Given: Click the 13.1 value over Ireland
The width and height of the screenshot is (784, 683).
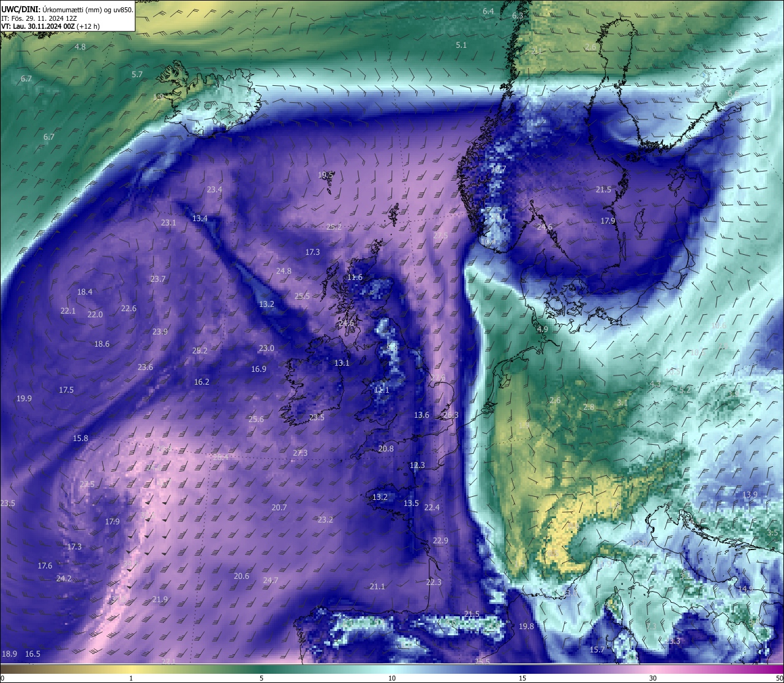Looking at the screenshot, I should click(x=342, y=363).
